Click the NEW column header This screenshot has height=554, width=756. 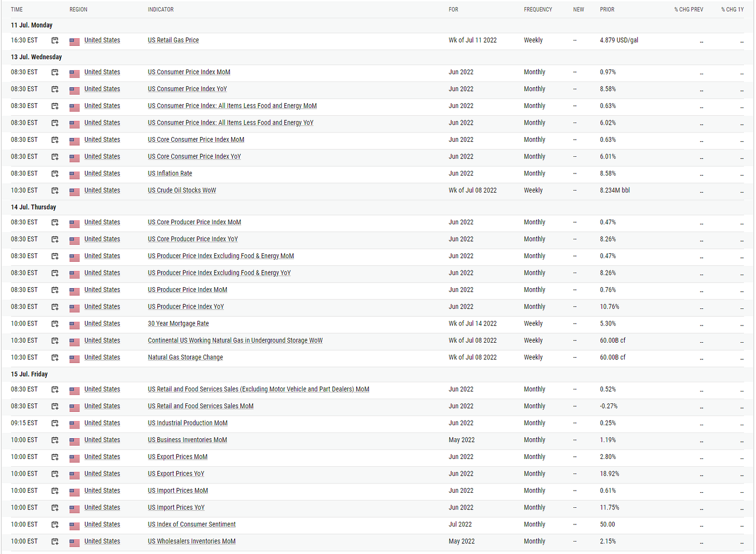[x=578, y=9]
